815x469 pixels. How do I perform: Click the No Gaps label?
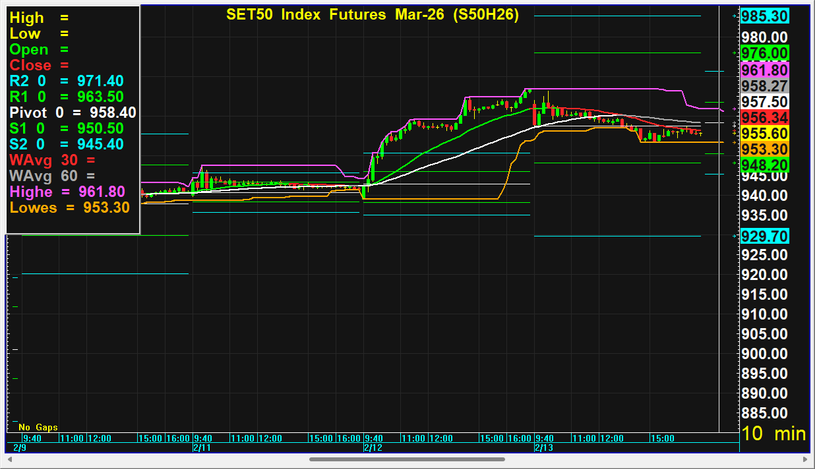pyautogui.click(x=38, y=426)
